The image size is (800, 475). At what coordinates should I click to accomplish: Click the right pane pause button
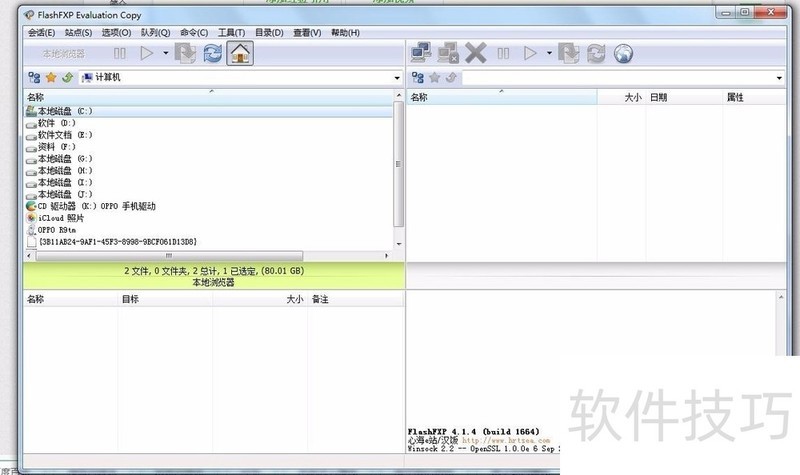[504, 53]
